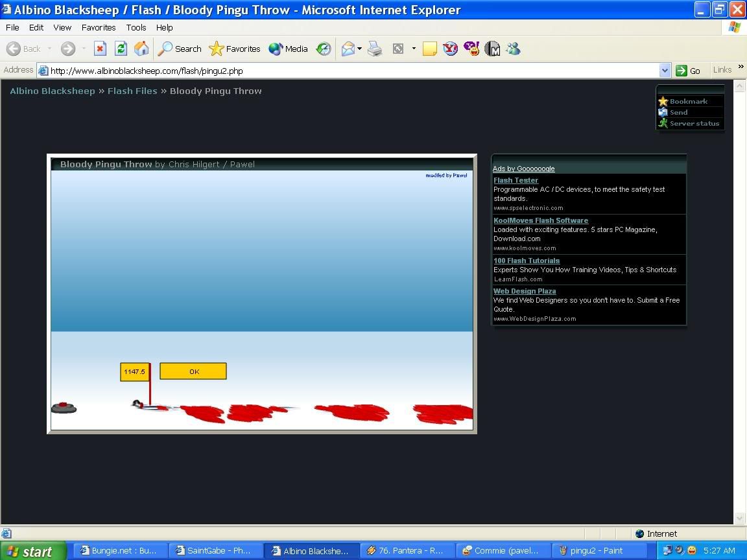Open the Ads by Goooooogle link
Screen dimensions: 747x560
click(523, 169)
